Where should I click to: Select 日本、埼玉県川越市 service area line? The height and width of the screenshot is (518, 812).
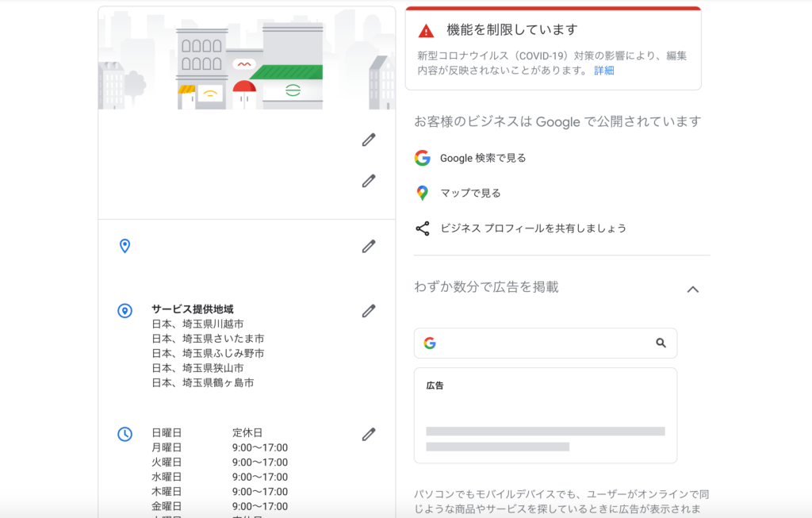point(197,324)
